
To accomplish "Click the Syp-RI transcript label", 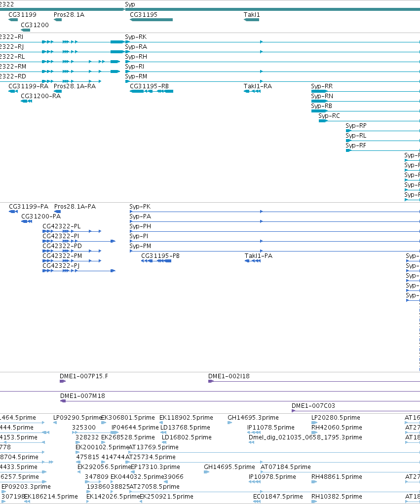I will [134, 67].
